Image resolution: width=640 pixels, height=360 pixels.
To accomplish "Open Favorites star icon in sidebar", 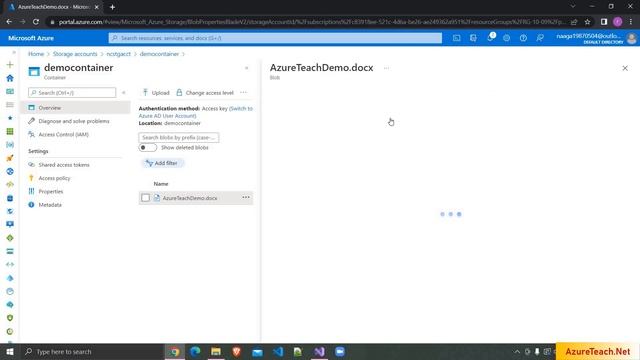I will (x=10, y=118).
